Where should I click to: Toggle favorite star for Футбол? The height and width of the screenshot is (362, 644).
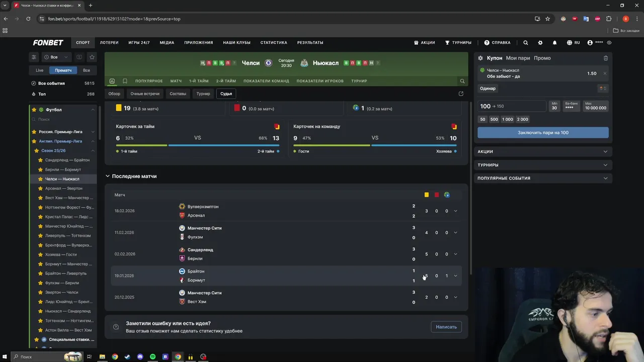point(34,110)
